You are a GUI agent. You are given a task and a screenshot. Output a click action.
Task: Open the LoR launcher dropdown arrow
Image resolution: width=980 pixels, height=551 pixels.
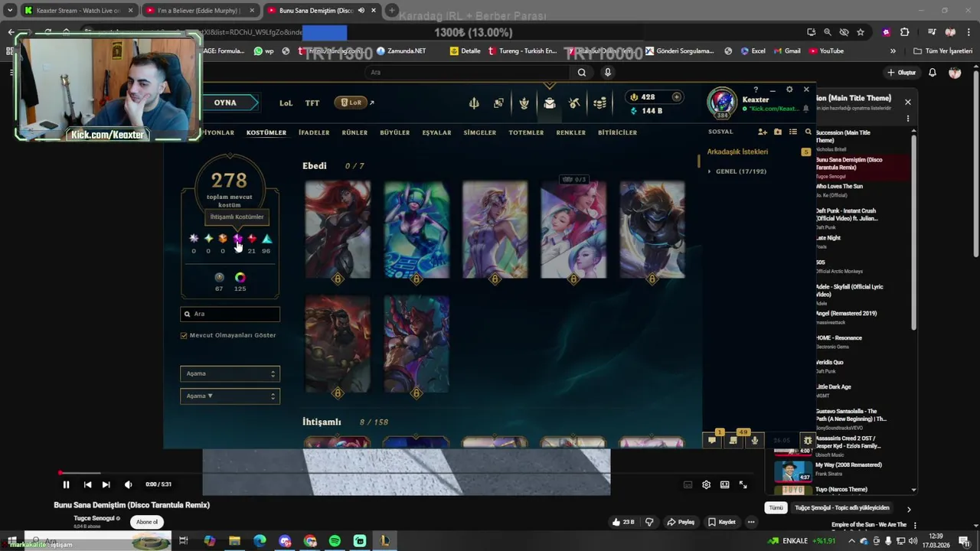coord(372,103)
